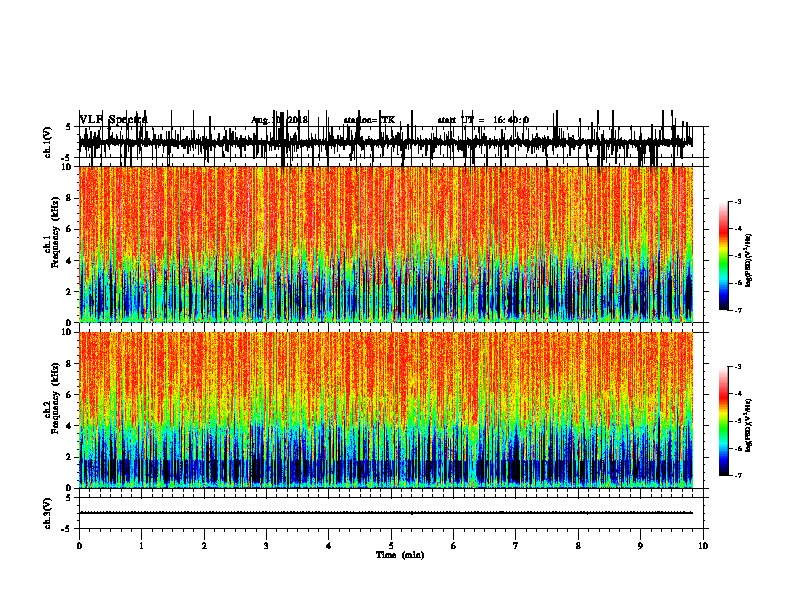Click time axis tick label "7"
The image size is (792, 612).
click(516, 546)
